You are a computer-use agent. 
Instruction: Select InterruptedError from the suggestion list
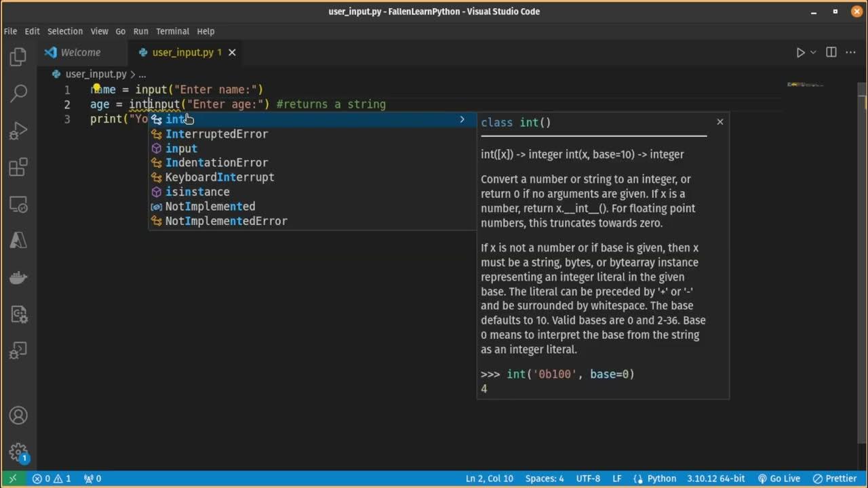click(216, 134)
